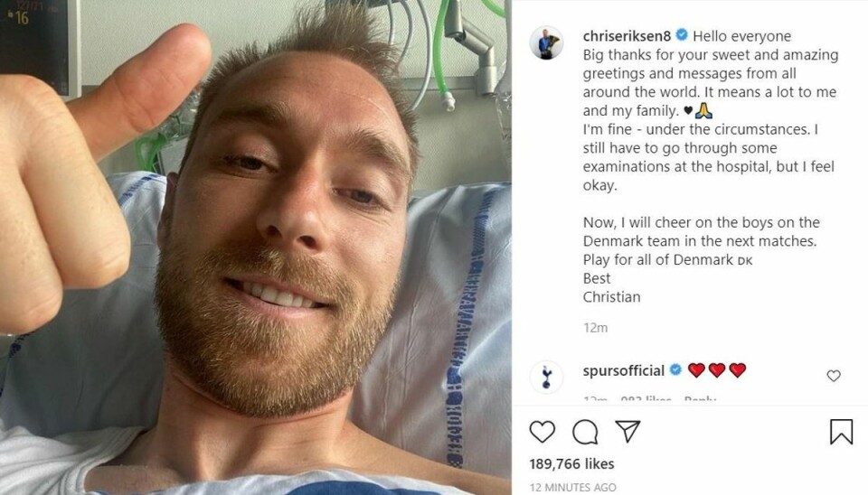The image size is (868, 495).
Task: Save the post using the bookmark icon
Action: [841, 432]
